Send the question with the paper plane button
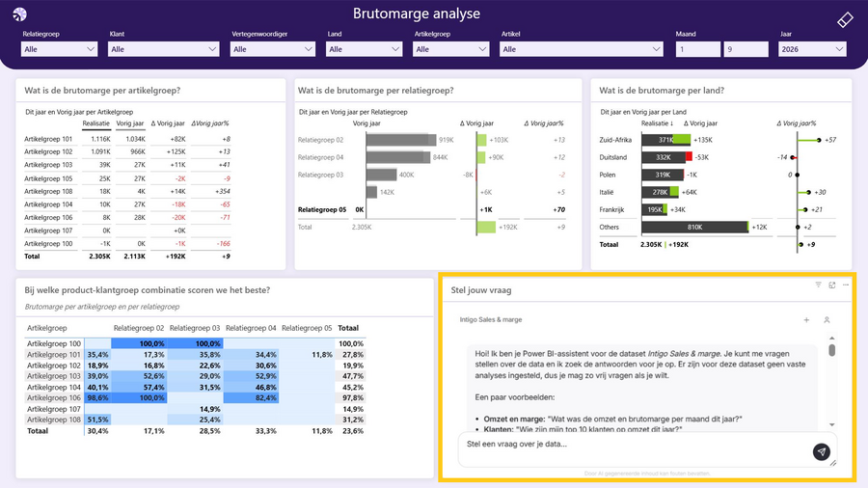 tap(822, 451)
